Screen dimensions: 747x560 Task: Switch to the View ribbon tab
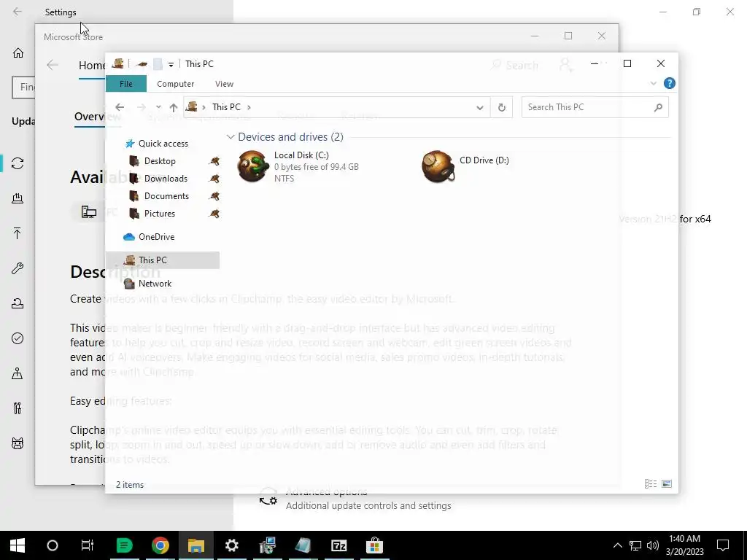point(224,84)
